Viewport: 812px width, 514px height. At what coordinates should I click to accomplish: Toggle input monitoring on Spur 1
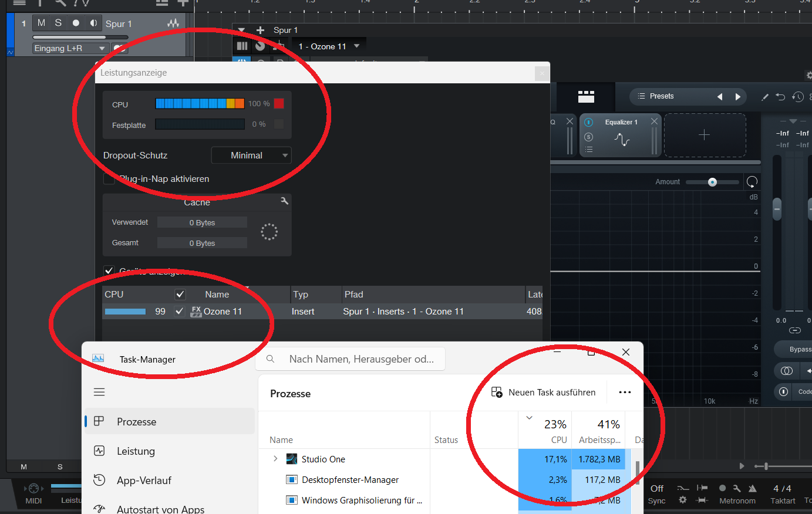[x=93, y=23]
